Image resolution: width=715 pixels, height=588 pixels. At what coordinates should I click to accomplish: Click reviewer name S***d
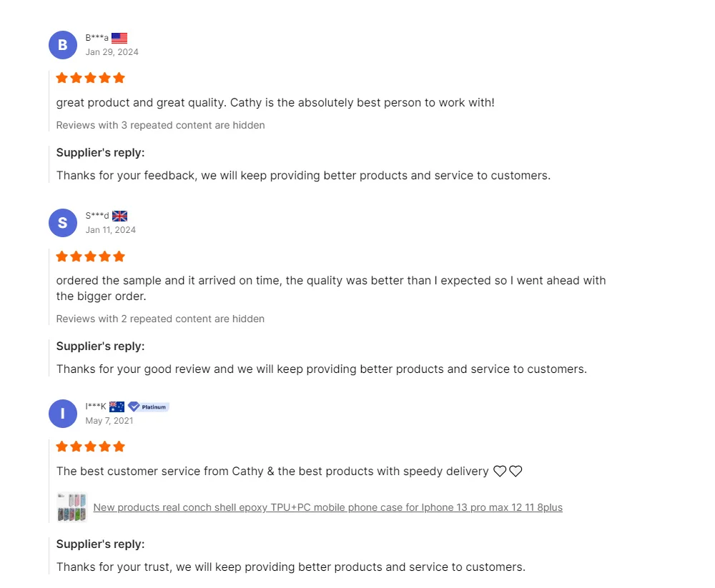click(97, 216)
